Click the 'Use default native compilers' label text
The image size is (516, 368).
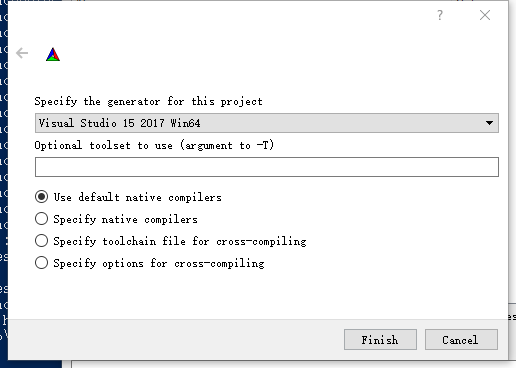(137, 197)
